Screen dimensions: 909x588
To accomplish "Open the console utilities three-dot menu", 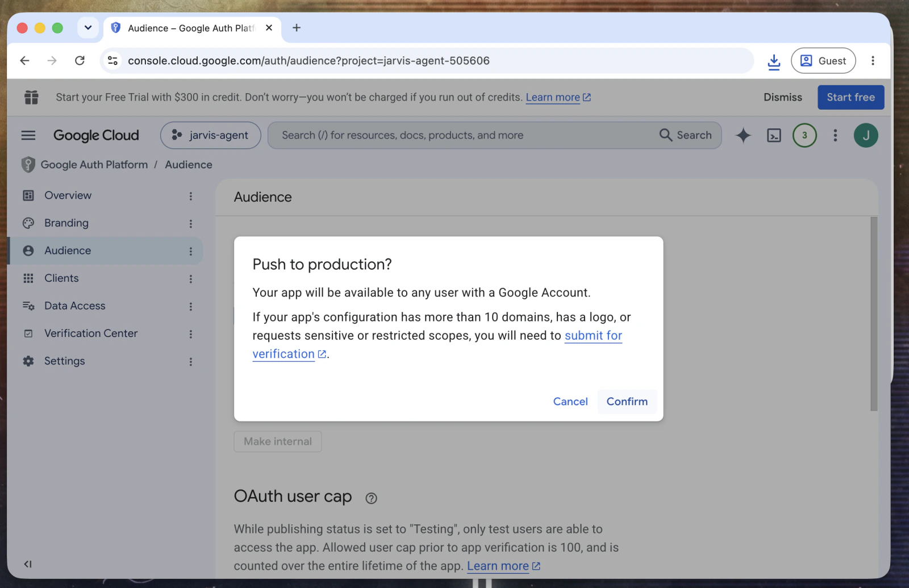I will coord(835,135).
